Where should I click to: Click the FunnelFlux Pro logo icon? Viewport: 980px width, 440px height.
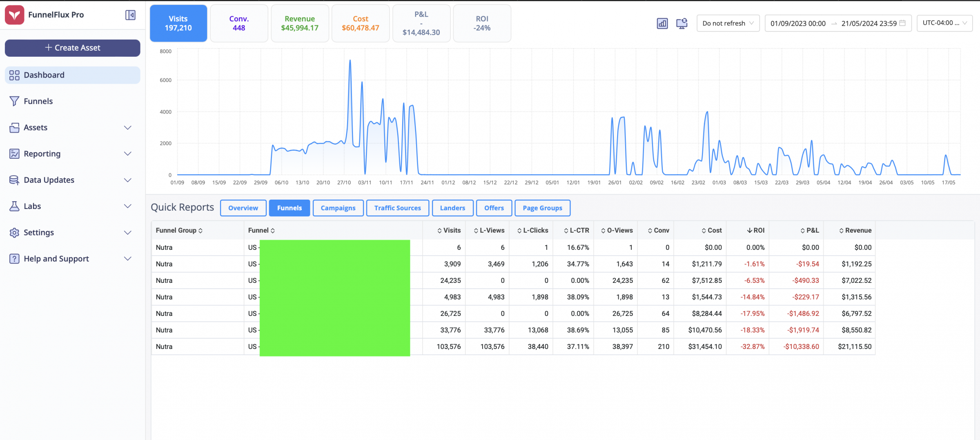point(15,15)
